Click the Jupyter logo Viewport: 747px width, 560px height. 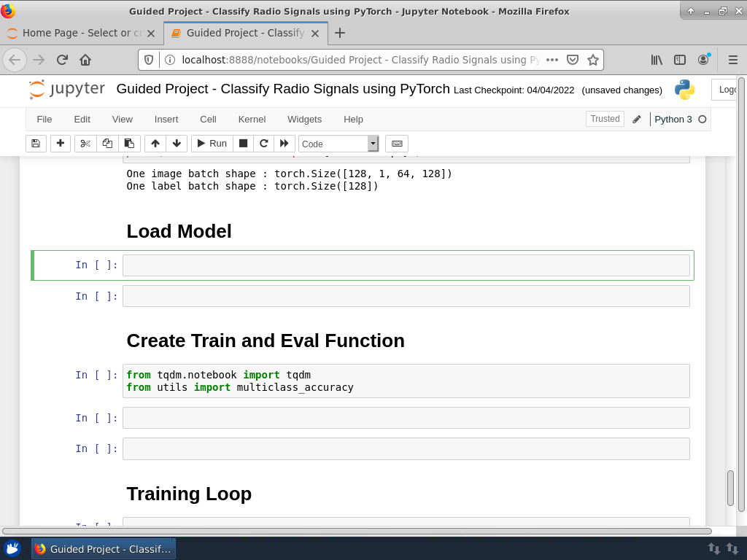tap(66, 89)
